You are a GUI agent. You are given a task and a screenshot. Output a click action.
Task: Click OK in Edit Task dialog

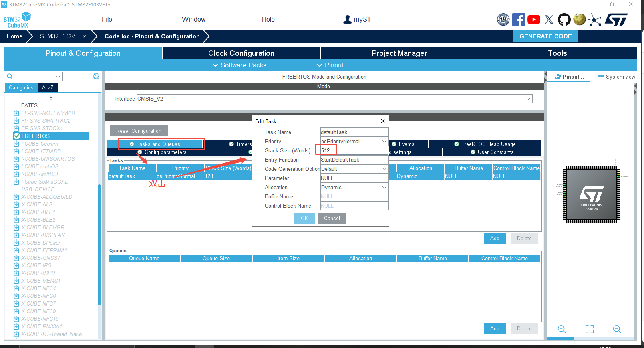(304, 218)
